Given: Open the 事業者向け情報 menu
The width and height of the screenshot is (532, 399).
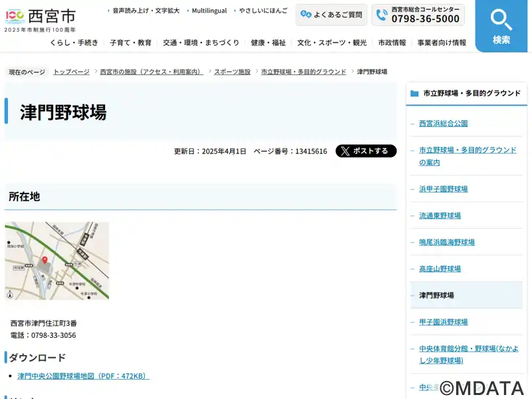Looking at the screenshot, I should (442, 43).
